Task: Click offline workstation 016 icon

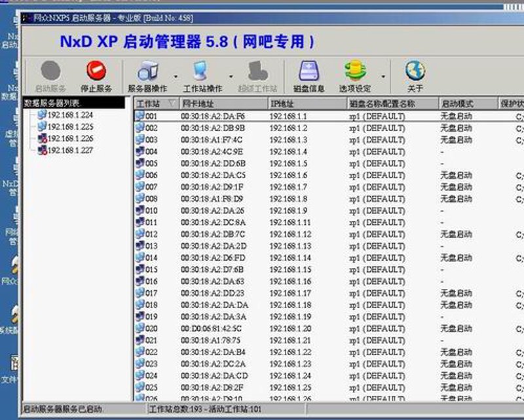Action: click(140, 281)
